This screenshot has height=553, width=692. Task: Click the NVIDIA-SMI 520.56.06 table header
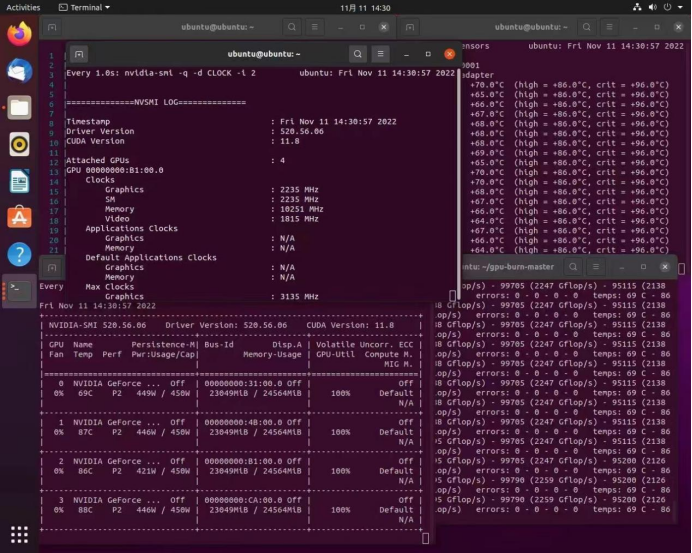(97, 325)
